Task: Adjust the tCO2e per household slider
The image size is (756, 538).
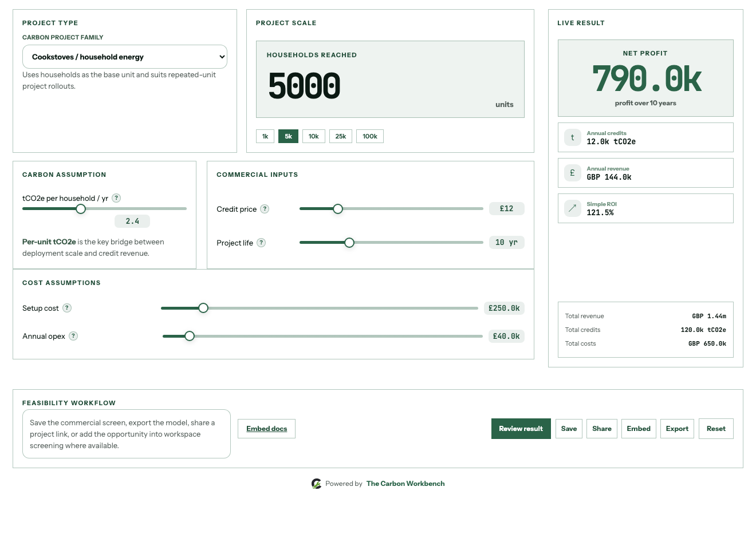Action: click(x=104, y=209)
